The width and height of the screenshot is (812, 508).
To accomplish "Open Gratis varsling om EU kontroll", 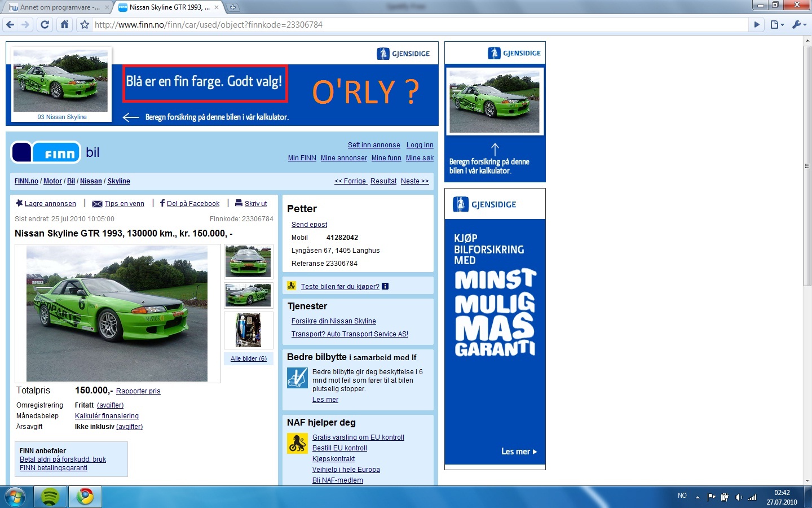I will 358,437.
